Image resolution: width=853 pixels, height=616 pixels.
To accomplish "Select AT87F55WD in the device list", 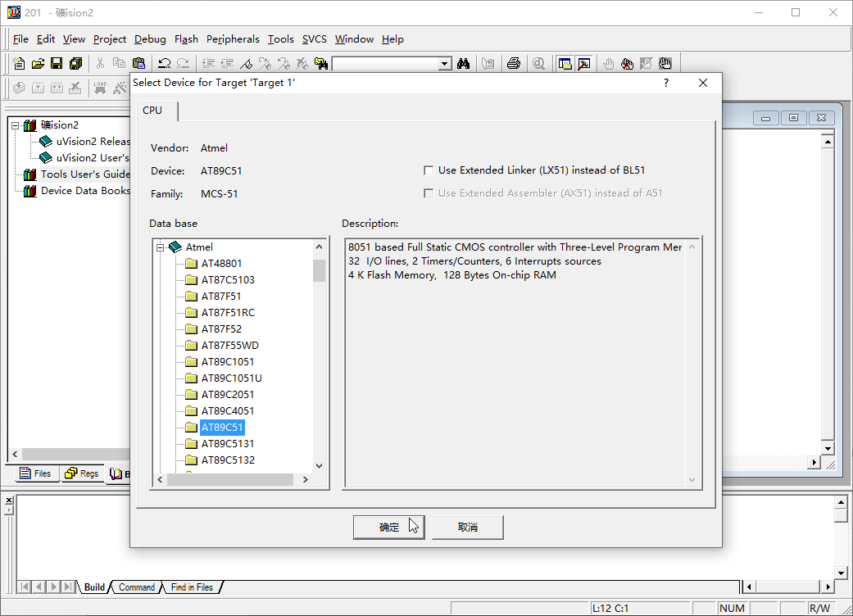I will 230,345.
